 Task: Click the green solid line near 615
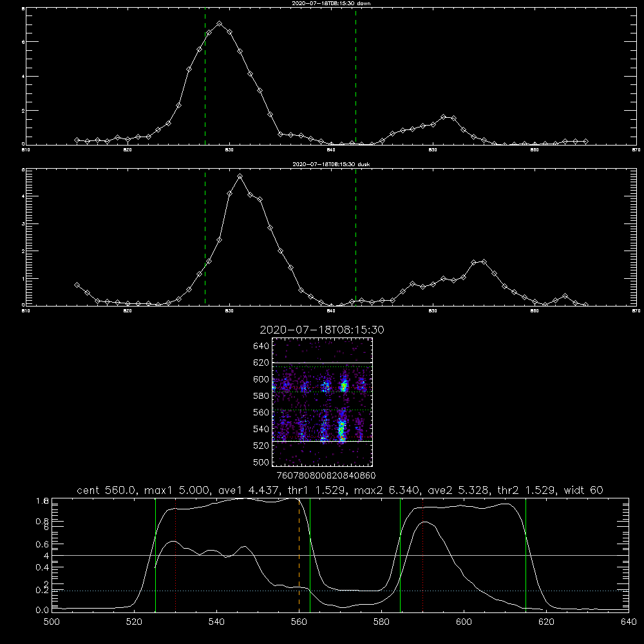click(x=526, y=555)
